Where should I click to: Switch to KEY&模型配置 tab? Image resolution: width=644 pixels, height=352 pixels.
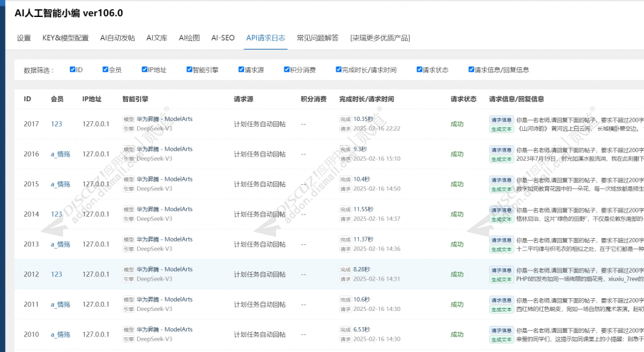coord(65,38)
